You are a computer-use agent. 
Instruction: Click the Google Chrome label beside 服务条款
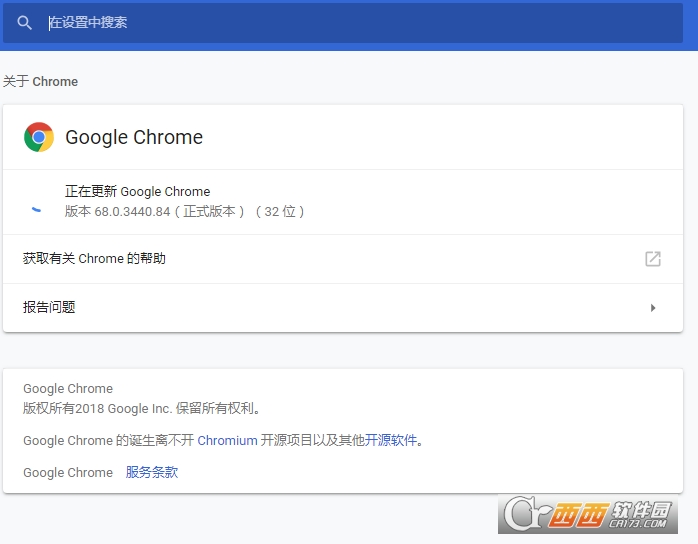pyautogui.click(x=68, y=472)
